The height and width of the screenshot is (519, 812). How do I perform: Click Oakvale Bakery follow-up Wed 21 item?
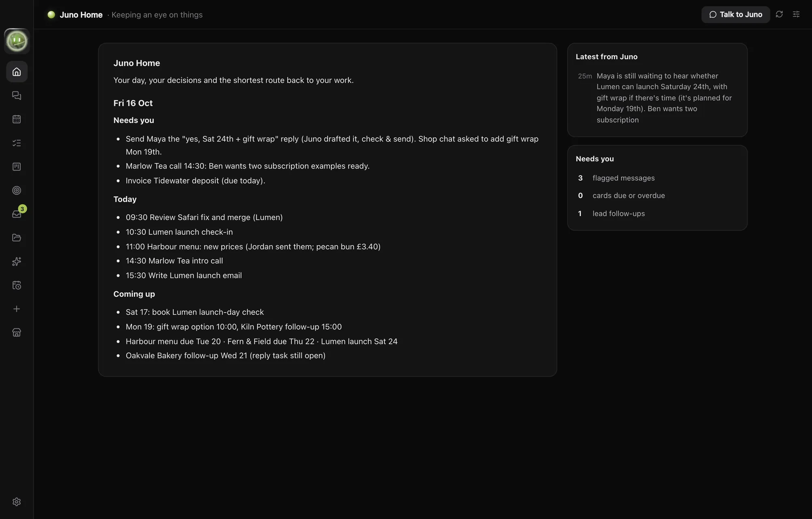(225, 355)
